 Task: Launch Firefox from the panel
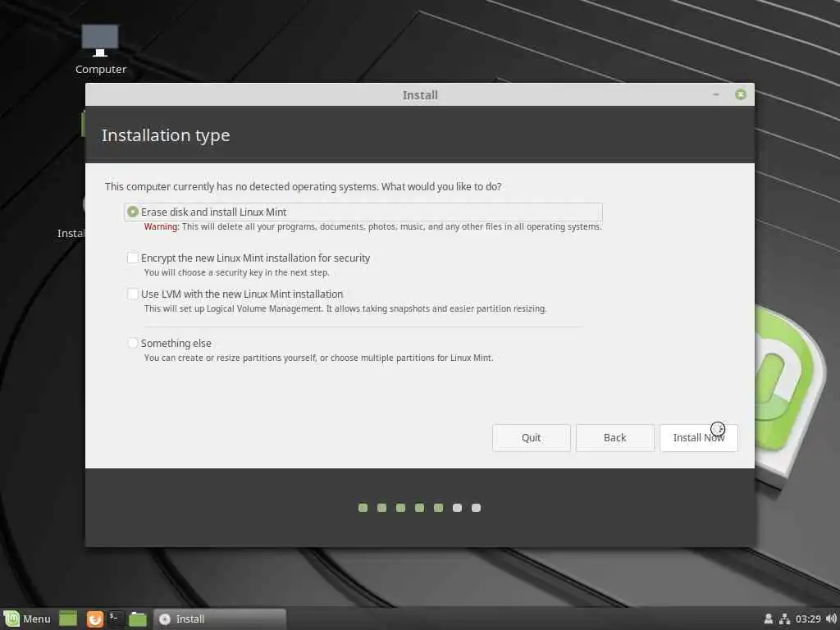pos(95,619)
